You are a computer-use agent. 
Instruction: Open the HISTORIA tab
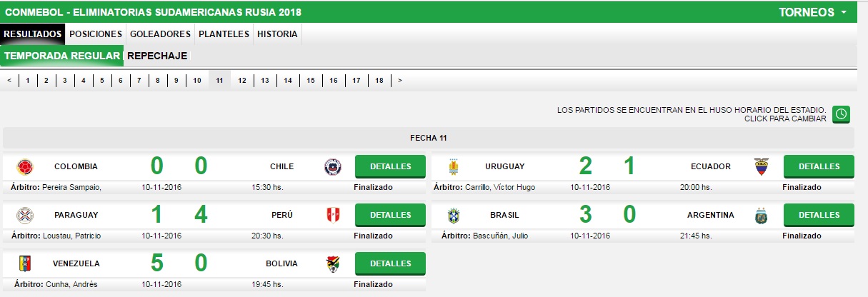(x=277, y=34)
